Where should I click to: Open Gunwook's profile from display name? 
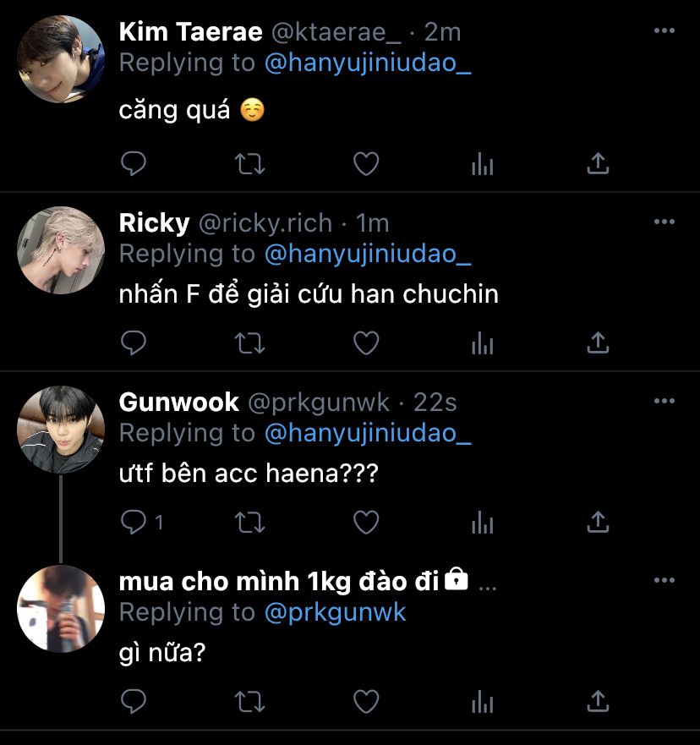[x=178, y=402]
